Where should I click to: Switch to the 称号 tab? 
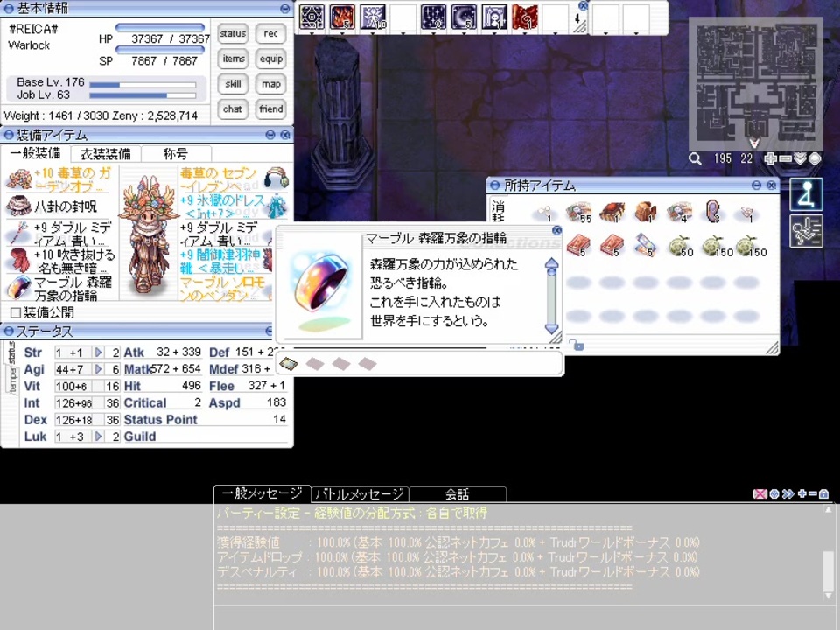point(176,154)
